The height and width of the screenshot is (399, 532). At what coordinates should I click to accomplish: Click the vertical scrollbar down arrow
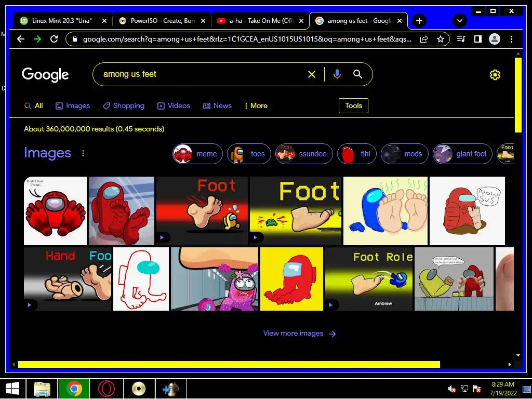(518, 355)
